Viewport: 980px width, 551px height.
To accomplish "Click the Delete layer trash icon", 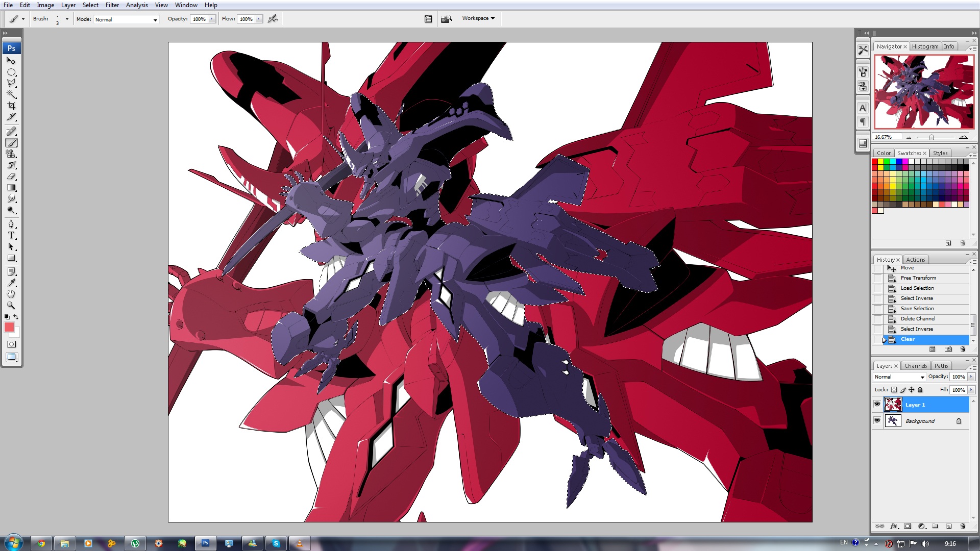I will [963, 526].
